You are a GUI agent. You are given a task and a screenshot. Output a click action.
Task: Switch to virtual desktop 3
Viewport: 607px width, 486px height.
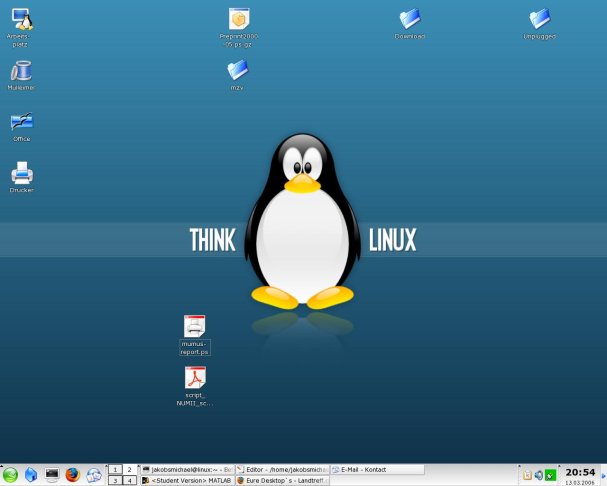click(x=115, y=481)
